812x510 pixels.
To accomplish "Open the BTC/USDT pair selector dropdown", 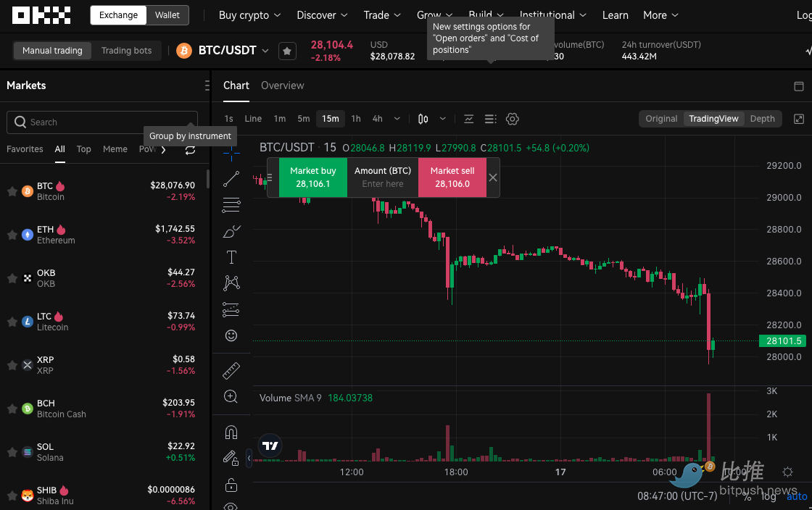I will pyautogui.click(x=265, y=51).
